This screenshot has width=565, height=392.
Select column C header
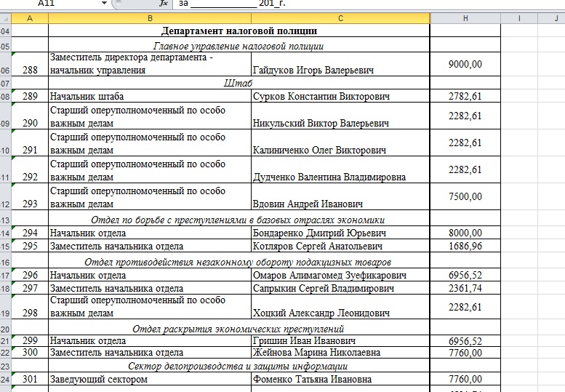pos(340,17)
